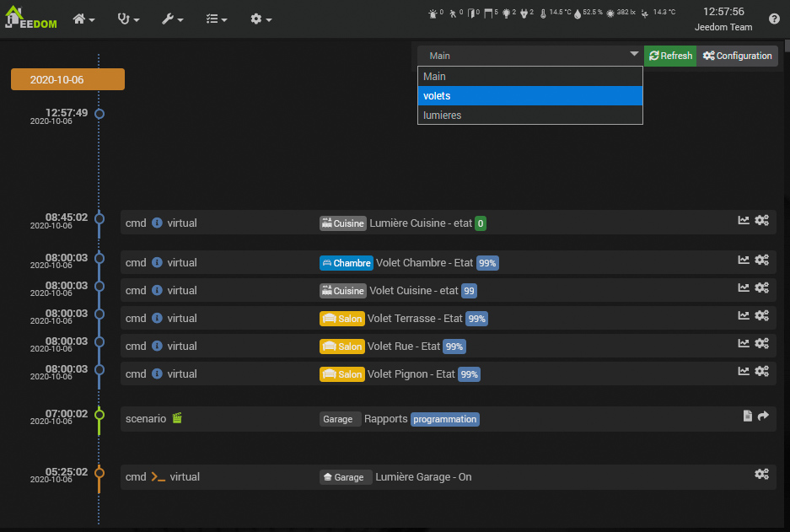Image resolution: width=790 pixels, height=532 pixels.
Task: Click the orange 2020-10-06 date label
Action: click(x=67, y=79)
